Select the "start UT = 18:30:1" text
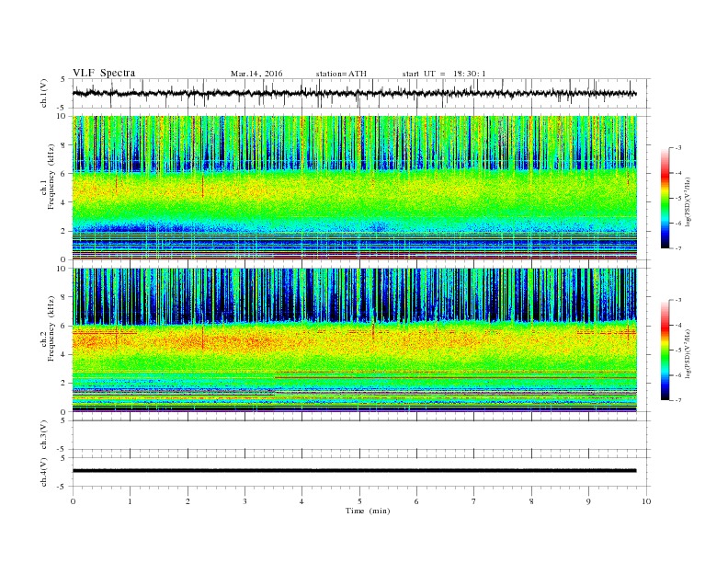 444,74
